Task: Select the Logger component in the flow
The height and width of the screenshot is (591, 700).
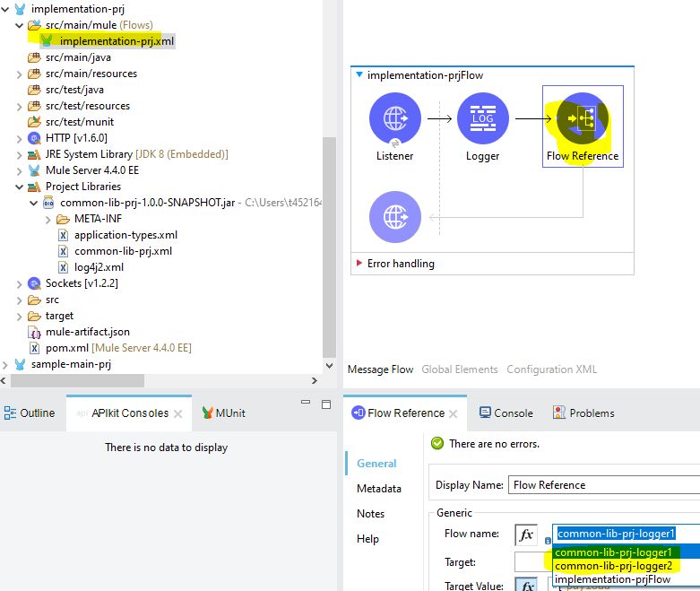Action: click(x=482, y=118)
